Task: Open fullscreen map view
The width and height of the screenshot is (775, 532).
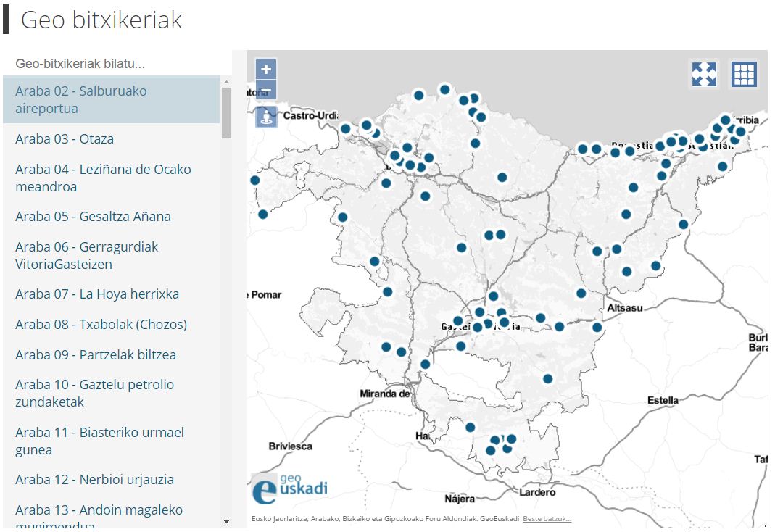Action: coord(704,74)
